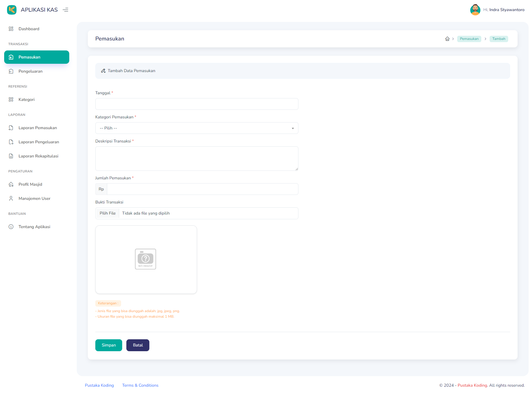Click the APLIKASI KAS logo icon
The image size is (532, 395).
coord(12,9)
